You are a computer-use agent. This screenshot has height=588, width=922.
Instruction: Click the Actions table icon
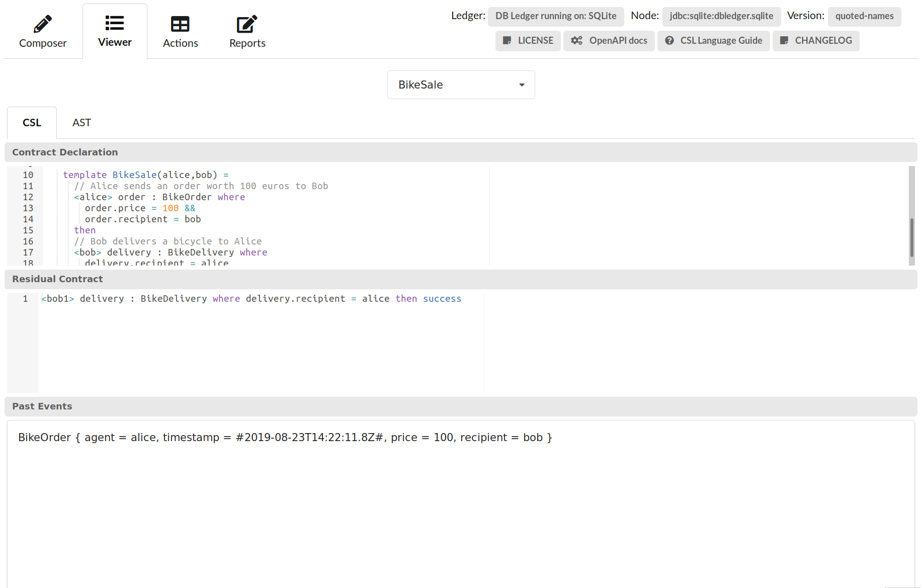pos(180,24)
